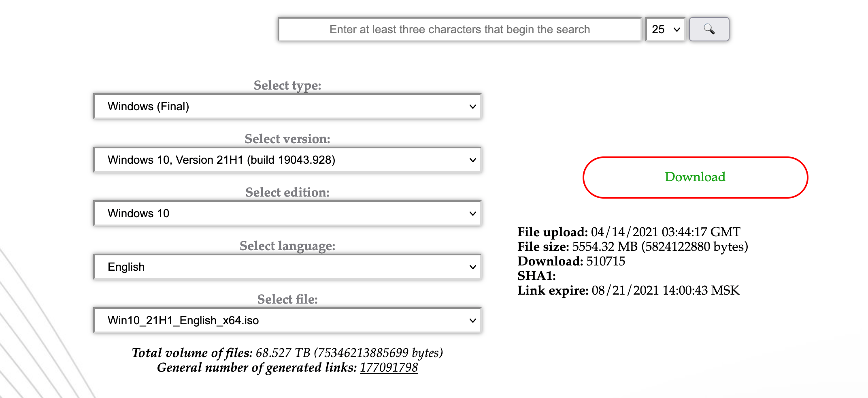Open the results-per-page dropdown showing 25
This screenshot has height=398, width=868.
point(665,29)
